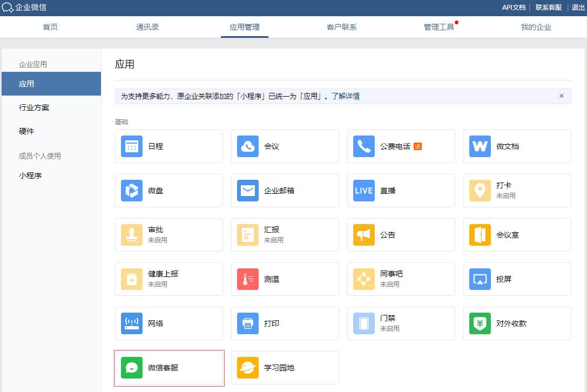
Task: Click the 投屏 app name
Action: point(503,279)
